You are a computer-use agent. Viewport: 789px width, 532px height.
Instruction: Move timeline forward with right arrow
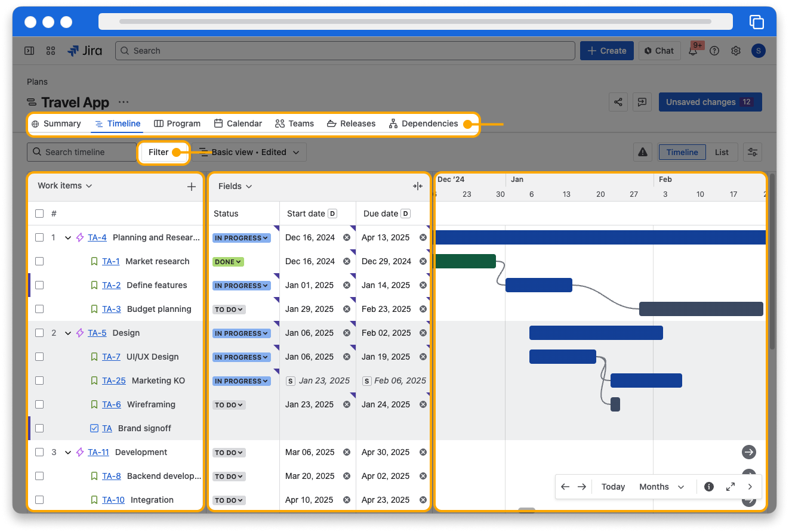click(582, 487)
